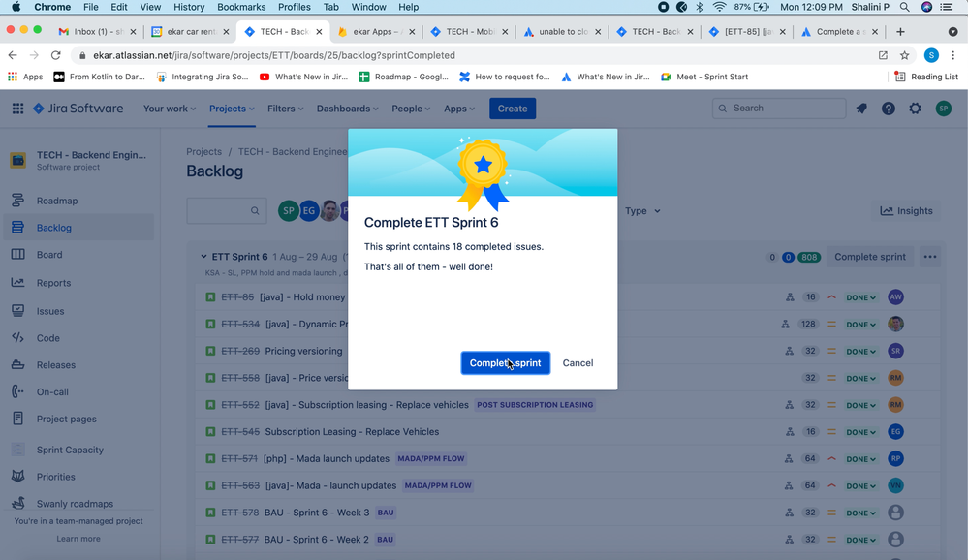Cancel the Complete ETT Sprint 6 dialog
Screen dimensions: 968x560
click(x=578, y=363)
